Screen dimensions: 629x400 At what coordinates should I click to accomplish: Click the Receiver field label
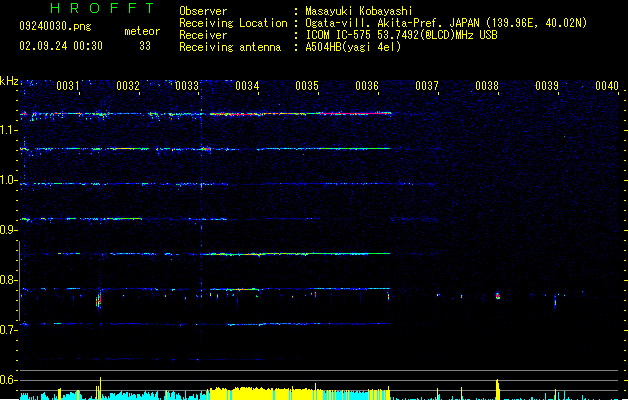pos(203,35)
